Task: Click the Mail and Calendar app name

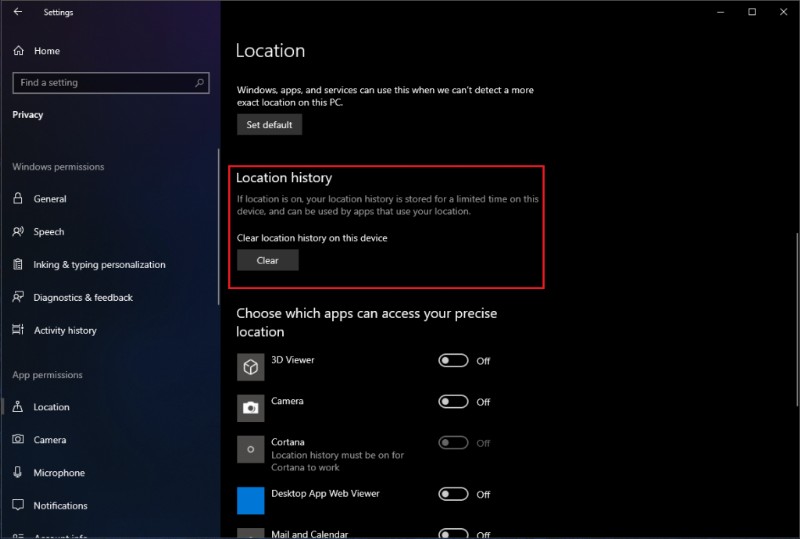Action: [x=310, y=534]
